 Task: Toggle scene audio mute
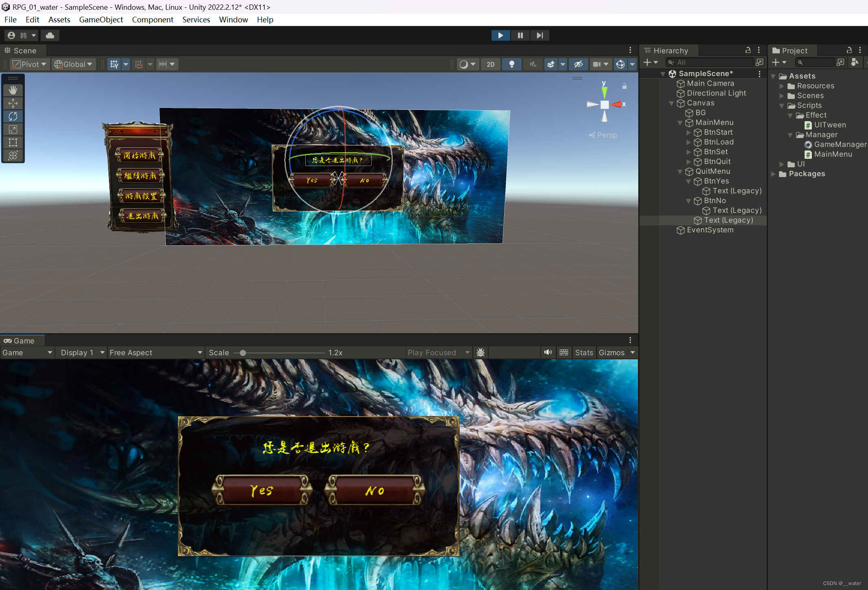[533, 64]
